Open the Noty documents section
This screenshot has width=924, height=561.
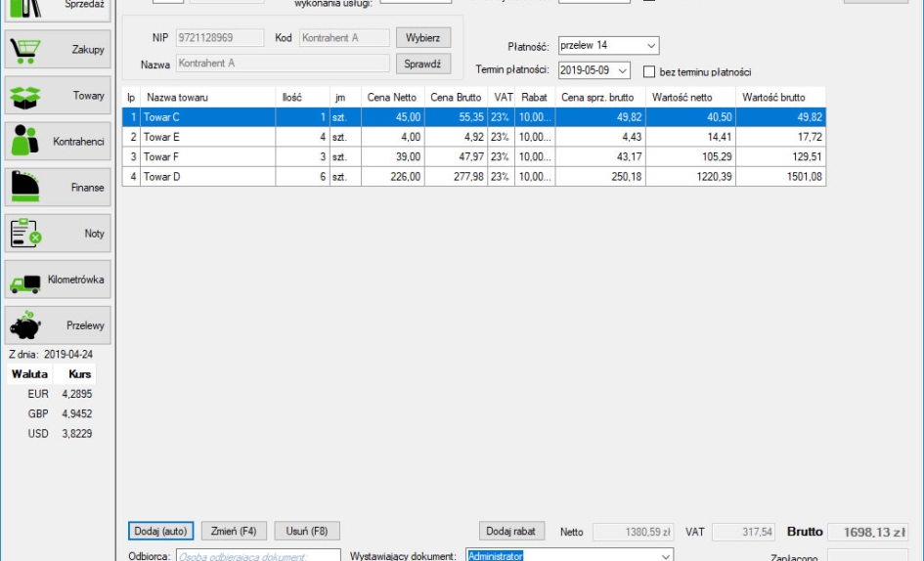tap(57, 234)
